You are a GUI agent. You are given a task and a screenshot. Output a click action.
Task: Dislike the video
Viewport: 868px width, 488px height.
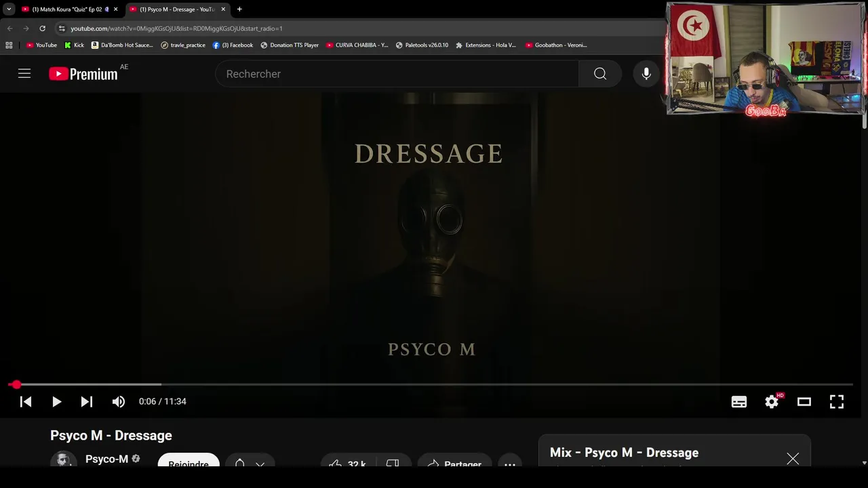point(393,460)
